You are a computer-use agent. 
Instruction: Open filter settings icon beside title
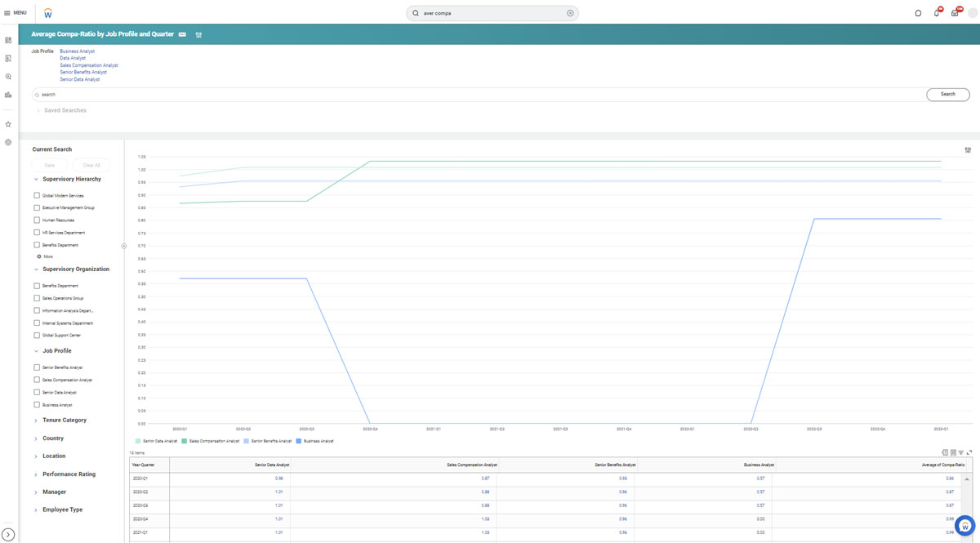pyautogui.click(x=198, y=35)
